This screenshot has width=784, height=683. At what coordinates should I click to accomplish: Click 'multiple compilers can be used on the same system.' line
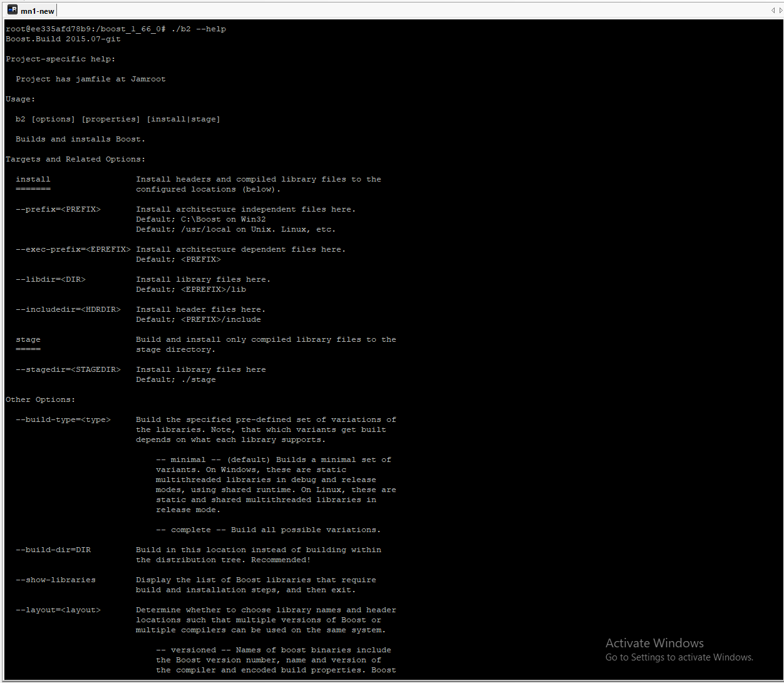[261, 630]
